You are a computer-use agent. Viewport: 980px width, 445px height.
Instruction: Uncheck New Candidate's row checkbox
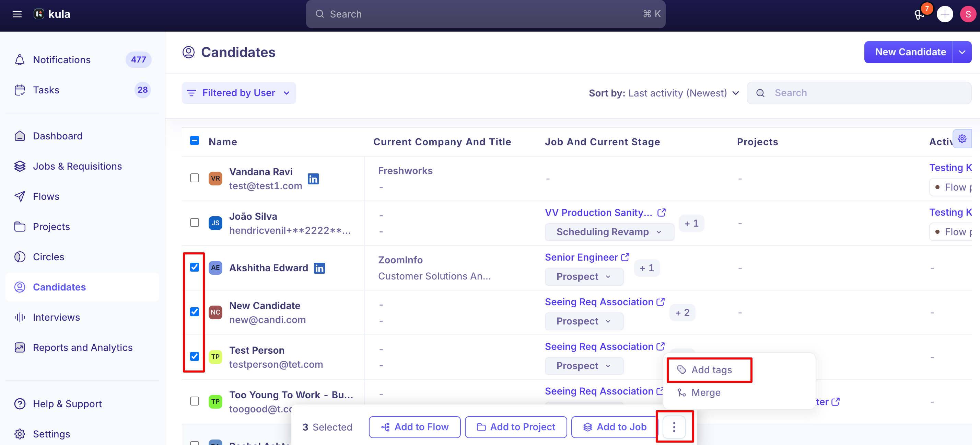coord(195,312)
